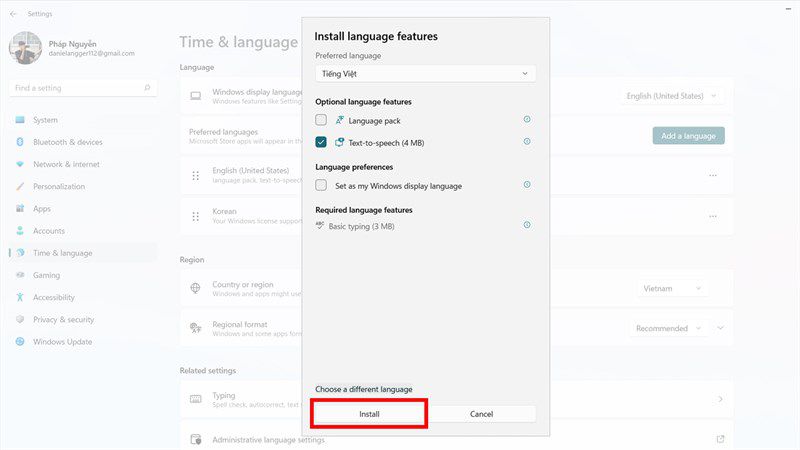Open Administrative language settings external link icon
Viewport: 800px width, 450px height.
[720, 439]
